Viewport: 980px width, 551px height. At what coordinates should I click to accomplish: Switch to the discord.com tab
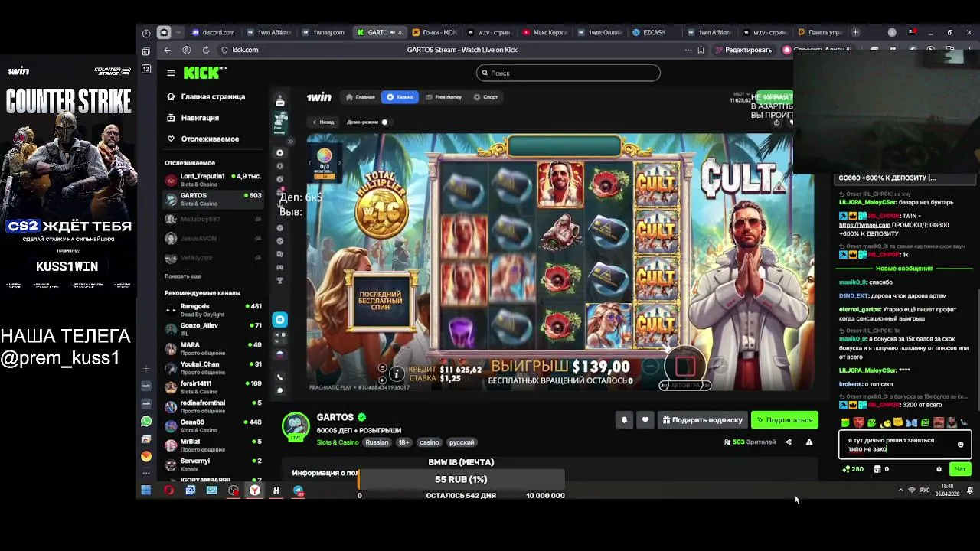pos(214,33)
